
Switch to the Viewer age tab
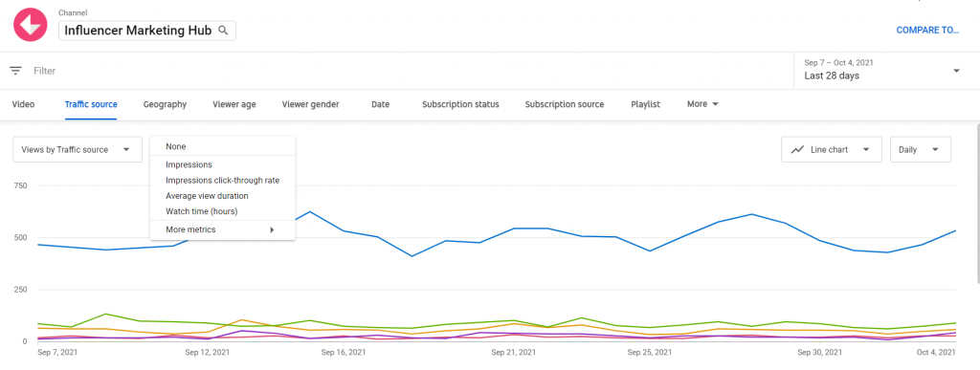coord(234,104)
